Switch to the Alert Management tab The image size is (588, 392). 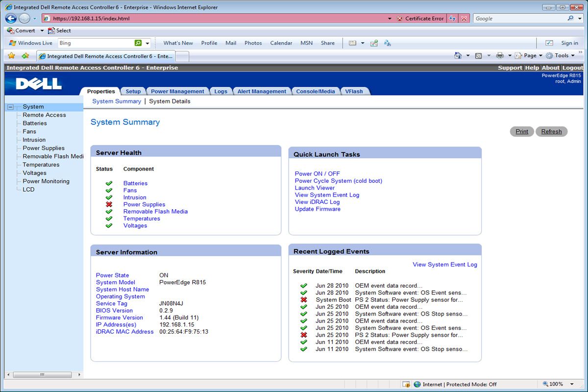tap(262, 91)
